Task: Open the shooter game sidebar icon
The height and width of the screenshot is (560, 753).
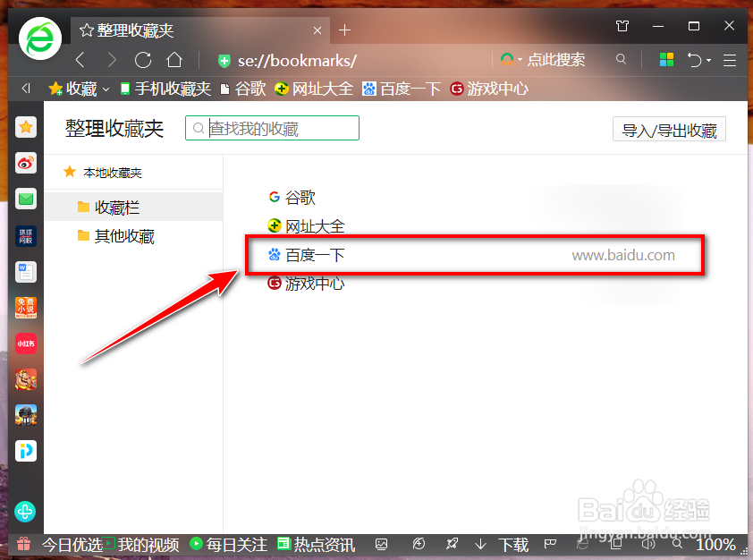Action: pyautogui.click(x=26, y=415)
